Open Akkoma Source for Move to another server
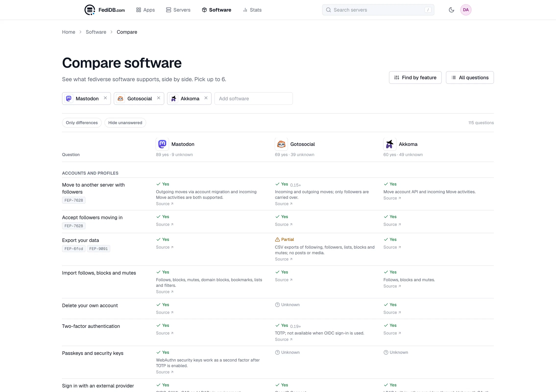Image resolution: width=556 pixels, height=392 pixels. (x=392, y=198)
